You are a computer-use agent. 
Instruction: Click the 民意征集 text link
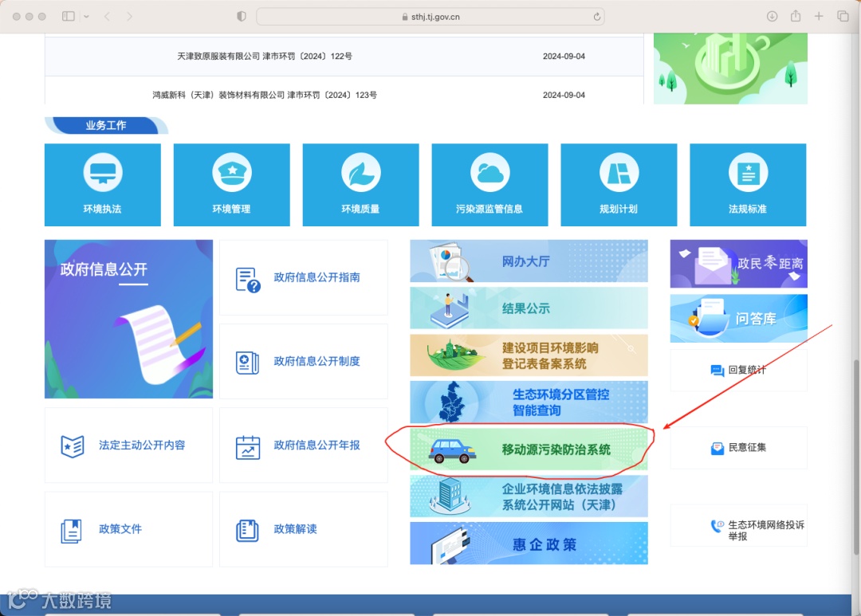pos(747,447)
